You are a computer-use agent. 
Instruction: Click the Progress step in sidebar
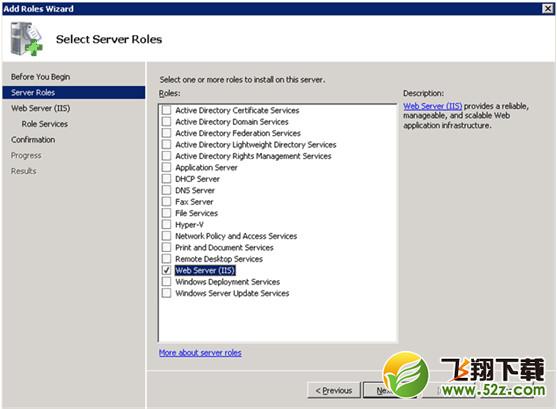(26, 155)
